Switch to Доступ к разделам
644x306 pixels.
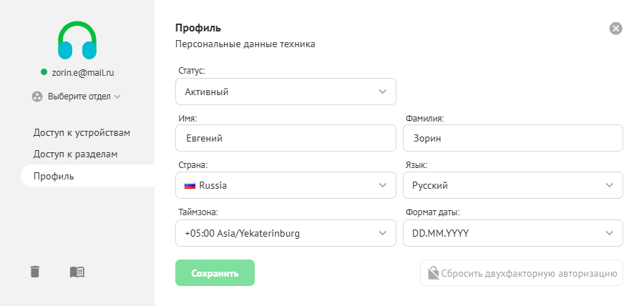tap(75, 154)
